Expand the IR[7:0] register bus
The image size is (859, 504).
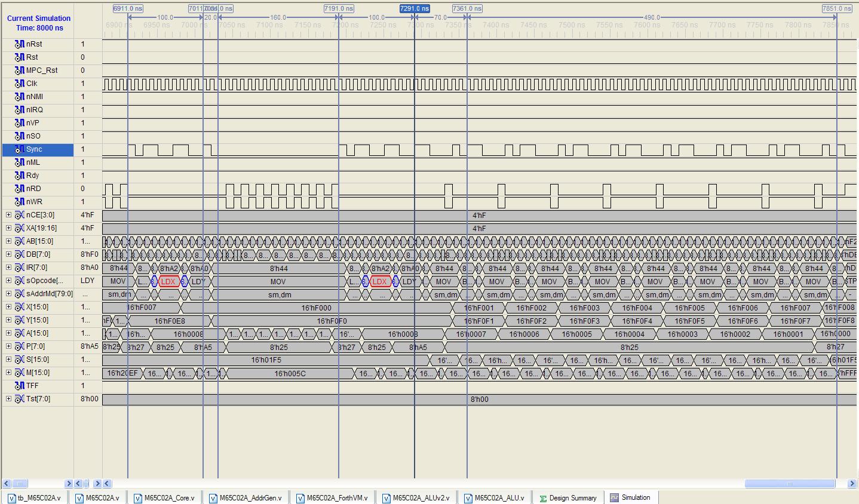(8, 268)
